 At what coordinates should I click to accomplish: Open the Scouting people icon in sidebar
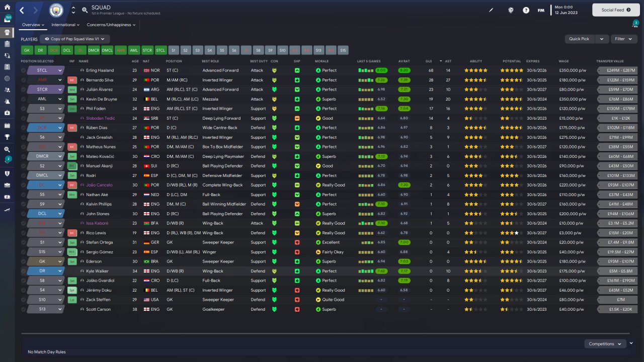click(x=7, y=89)
